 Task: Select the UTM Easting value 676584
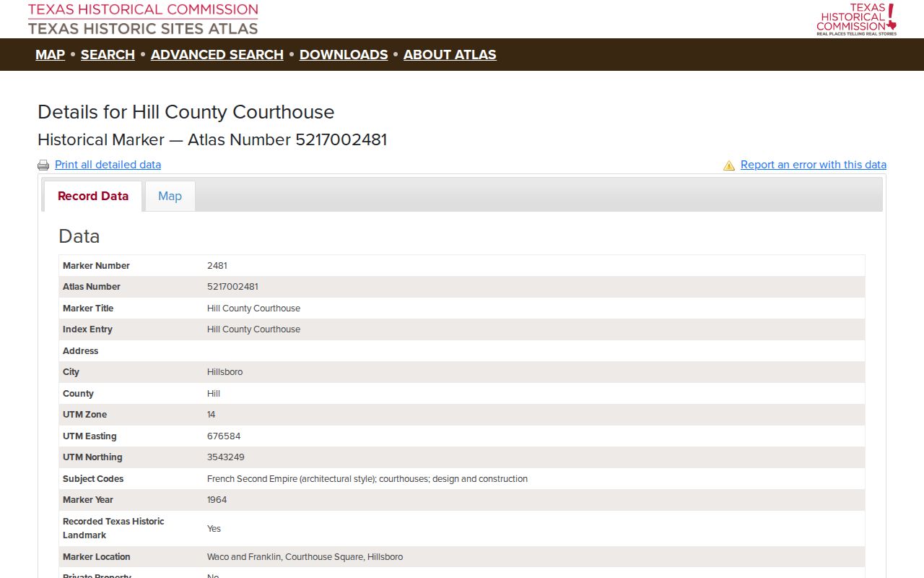[x=224, y=436]
